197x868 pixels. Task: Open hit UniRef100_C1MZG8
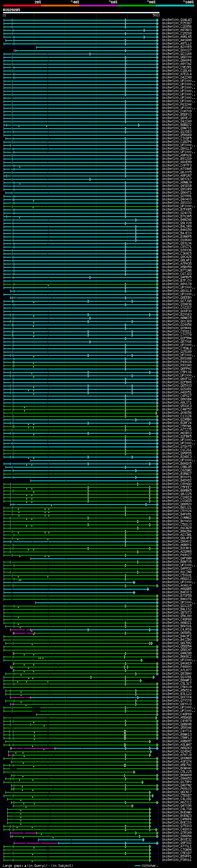pos(177,33)
